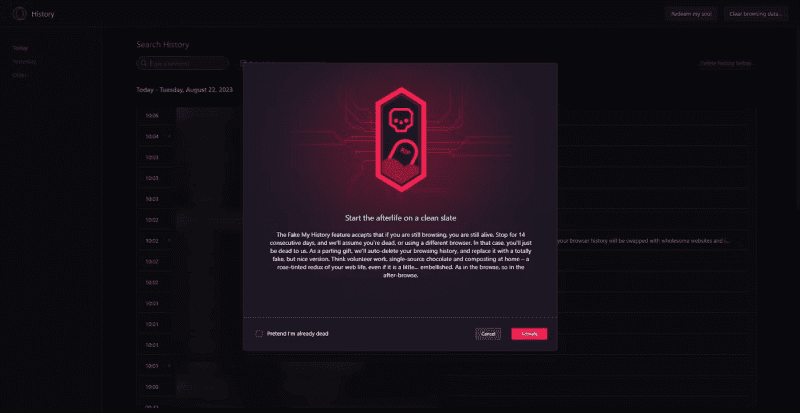Click the magnifier icon in Search History
The height and width of the screenshot is (413, 800).
click(144, 64)
